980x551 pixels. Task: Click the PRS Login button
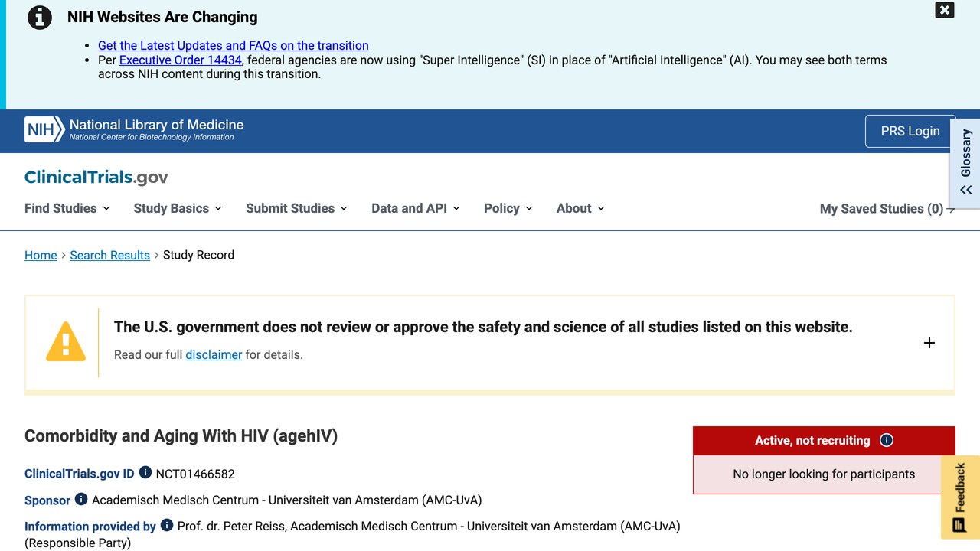(x=910, y=131)
